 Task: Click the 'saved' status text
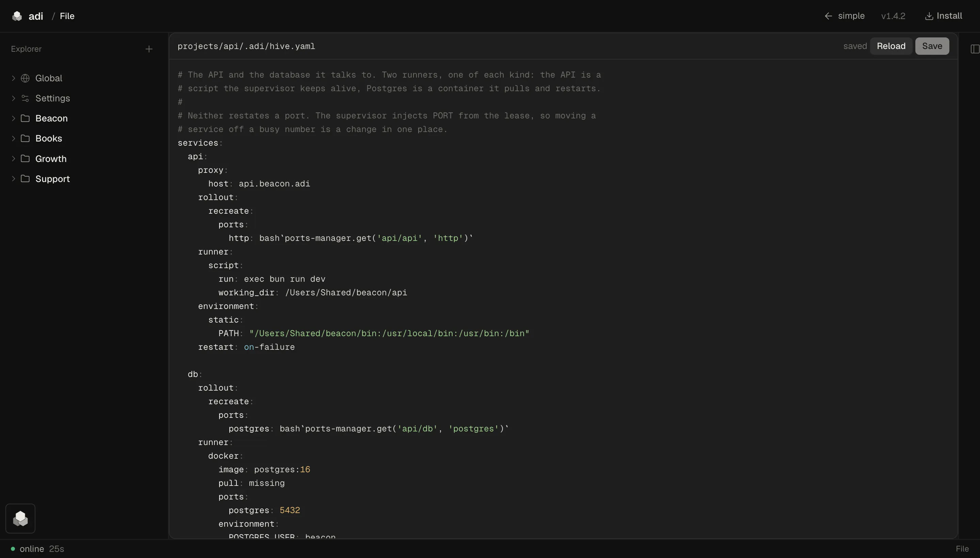[x=855, y=46]
